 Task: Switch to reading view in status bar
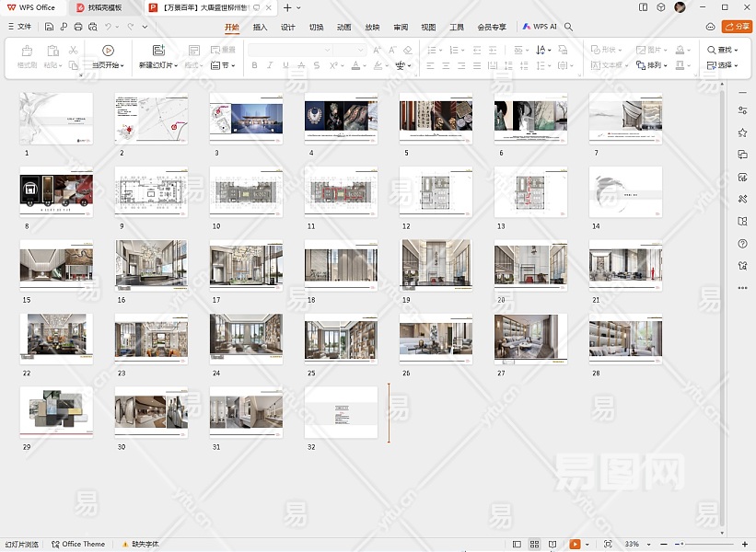point(553,544)
